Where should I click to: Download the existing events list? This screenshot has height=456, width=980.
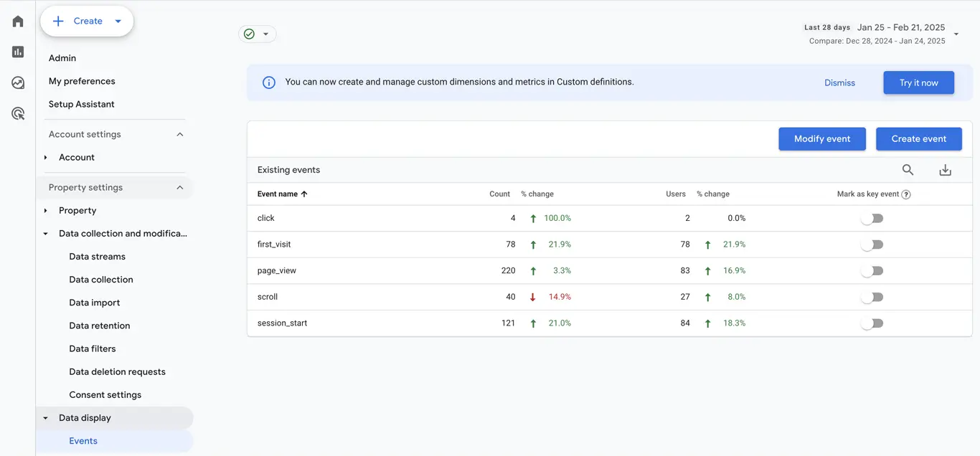pyautogui.click(x=945, y=170)
